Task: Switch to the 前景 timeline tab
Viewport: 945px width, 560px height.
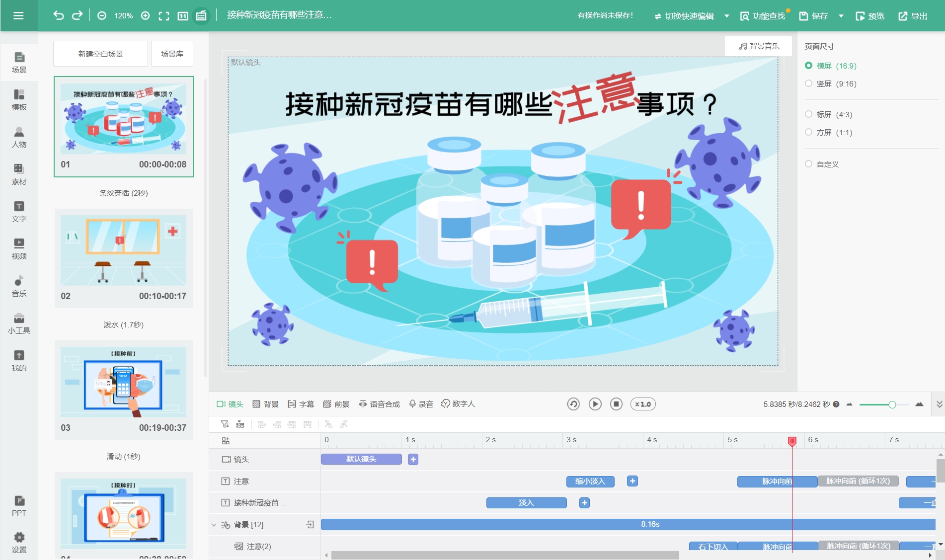Action: pos(336,404)
